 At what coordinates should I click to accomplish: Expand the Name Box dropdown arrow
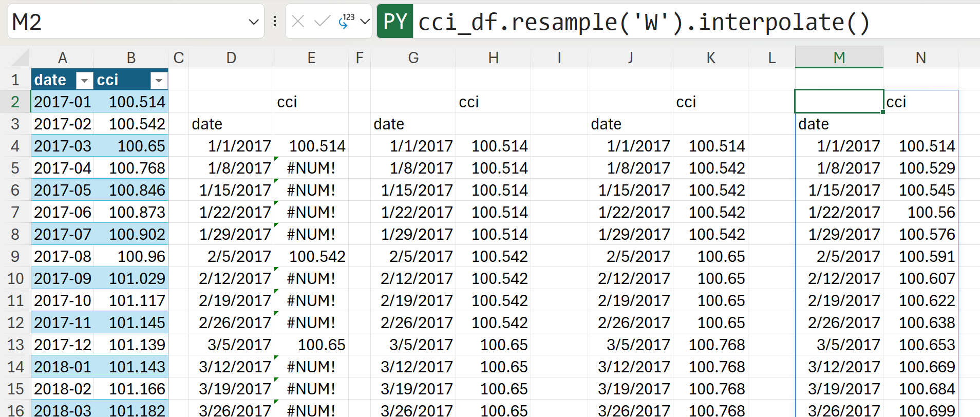click(x=253, y=22)
